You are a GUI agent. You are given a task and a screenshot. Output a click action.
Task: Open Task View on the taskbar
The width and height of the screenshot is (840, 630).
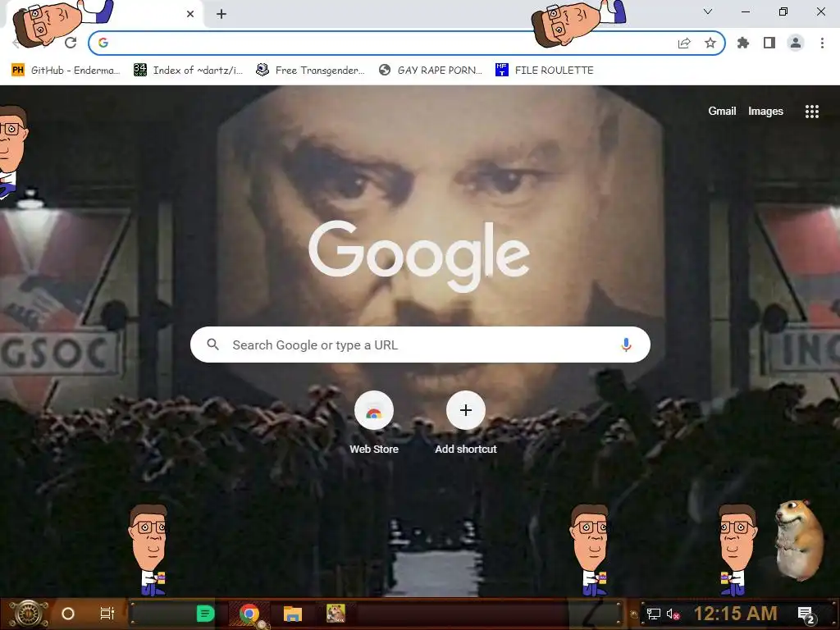click(x=107, y=614)
